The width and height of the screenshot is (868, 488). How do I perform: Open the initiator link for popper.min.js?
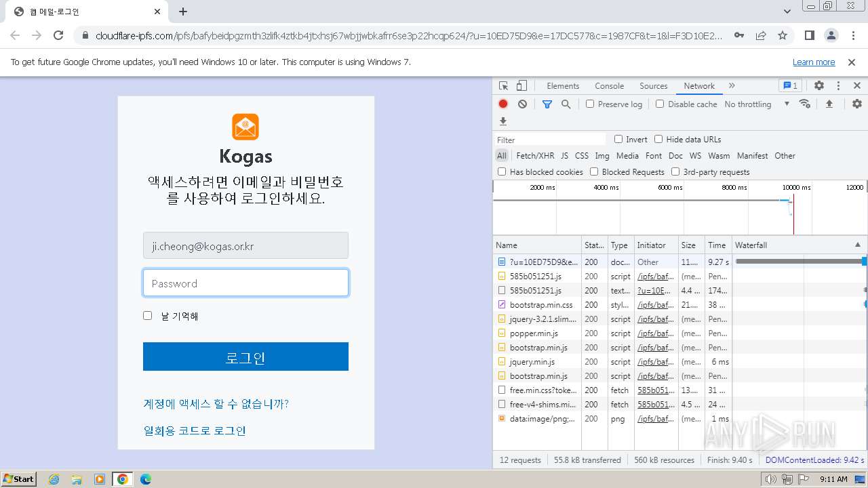(656, 333)
